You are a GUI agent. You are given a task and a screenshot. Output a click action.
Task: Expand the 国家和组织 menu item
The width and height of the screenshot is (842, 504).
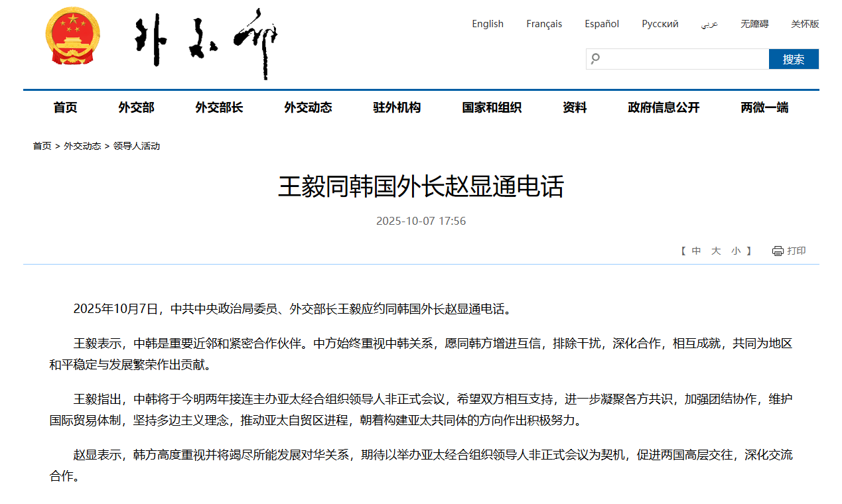click(x=492, y=107)
